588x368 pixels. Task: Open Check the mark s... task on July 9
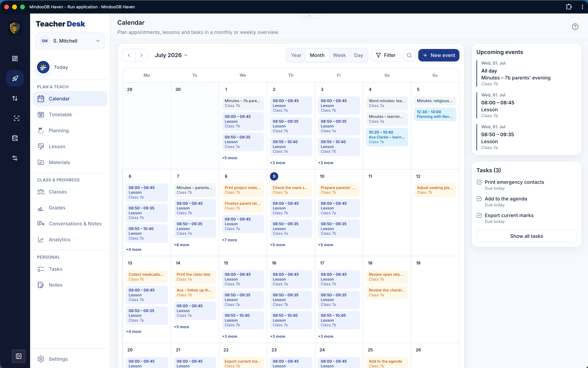click(291, 190)
